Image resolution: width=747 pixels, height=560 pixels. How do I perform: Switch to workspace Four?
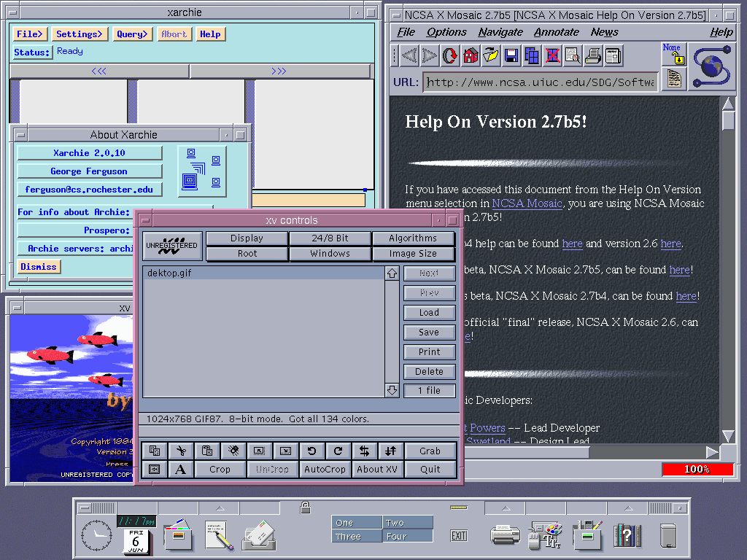pos(407,536)
